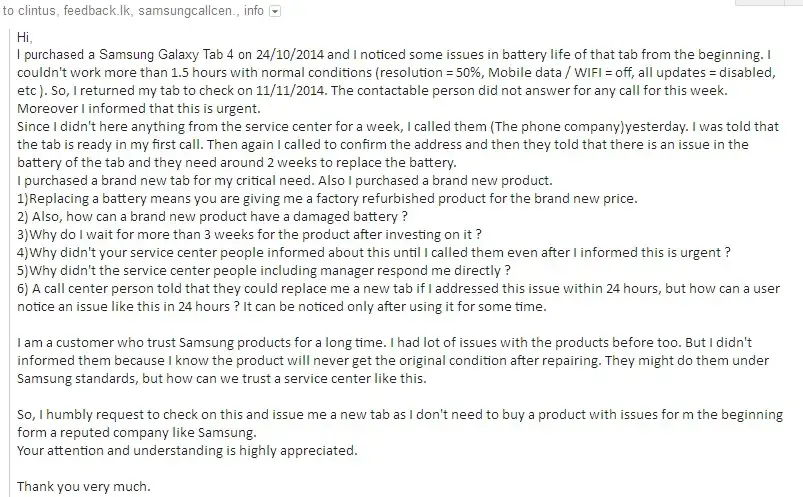
Task: Click the info recipient in header
Action: 253,11
